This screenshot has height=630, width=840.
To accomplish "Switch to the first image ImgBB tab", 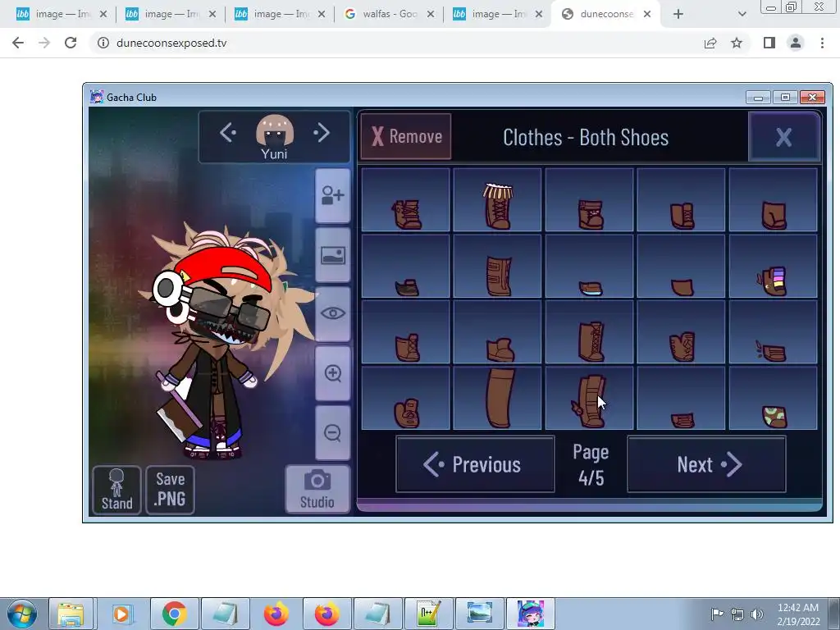I will (61, 14).
